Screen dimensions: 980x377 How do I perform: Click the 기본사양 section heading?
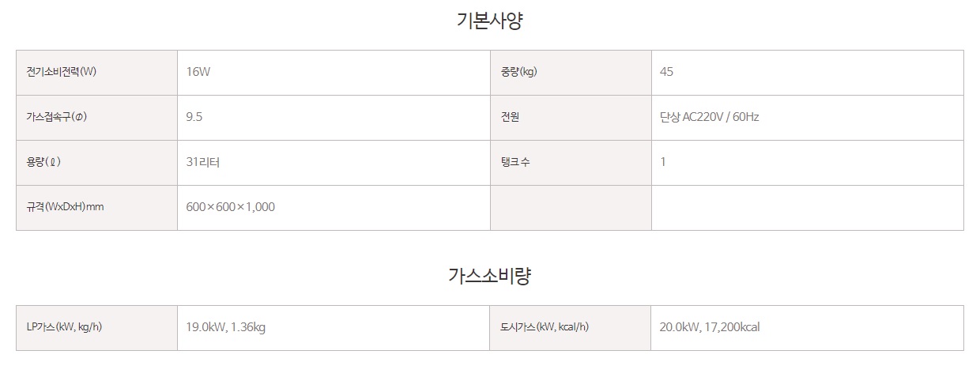(489, 21)
